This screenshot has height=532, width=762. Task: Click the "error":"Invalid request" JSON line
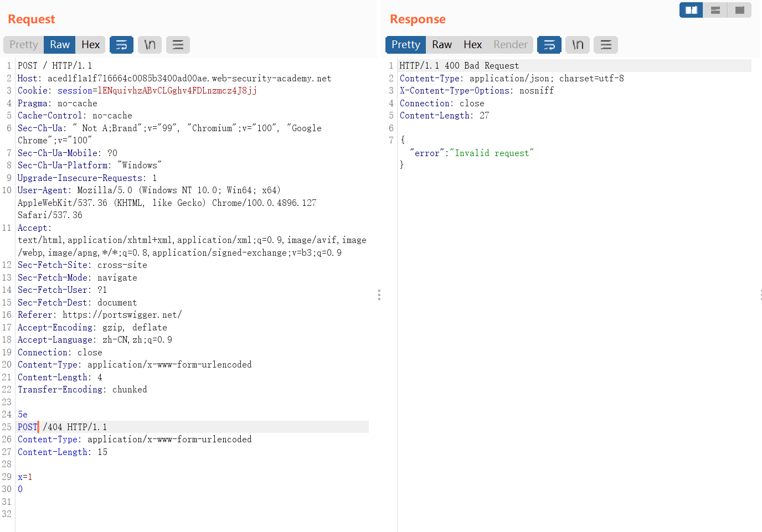472,153
